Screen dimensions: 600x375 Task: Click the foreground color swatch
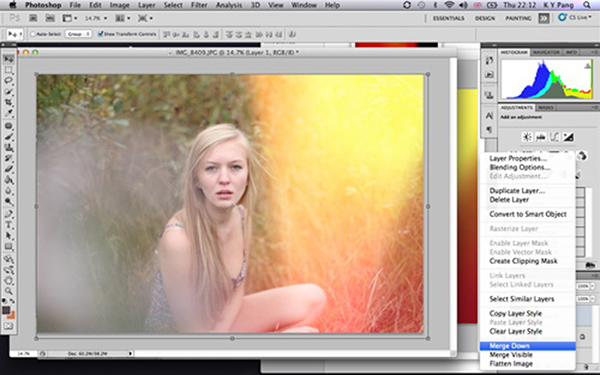click(x=6, y=310)
